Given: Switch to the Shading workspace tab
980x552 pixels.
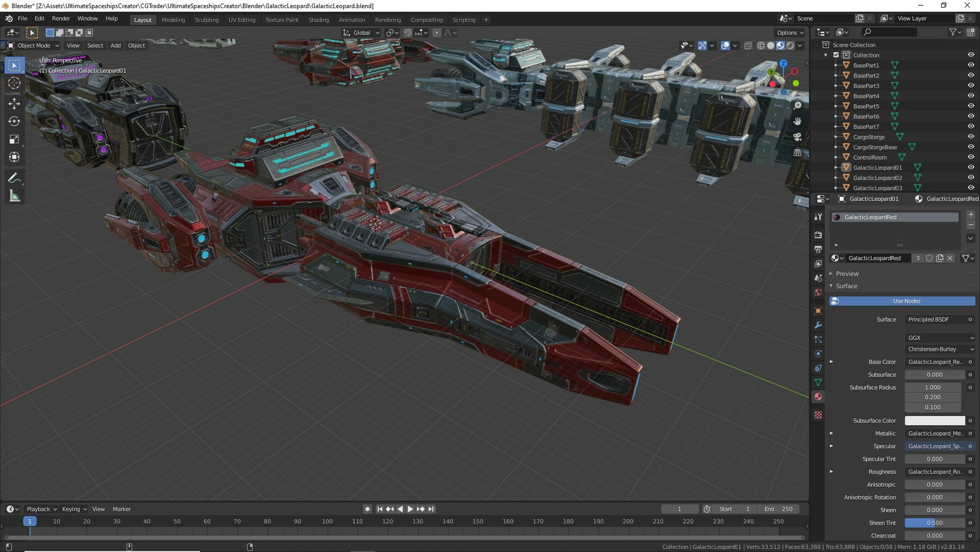Looking at the screenshot, I should coord(319,20).
